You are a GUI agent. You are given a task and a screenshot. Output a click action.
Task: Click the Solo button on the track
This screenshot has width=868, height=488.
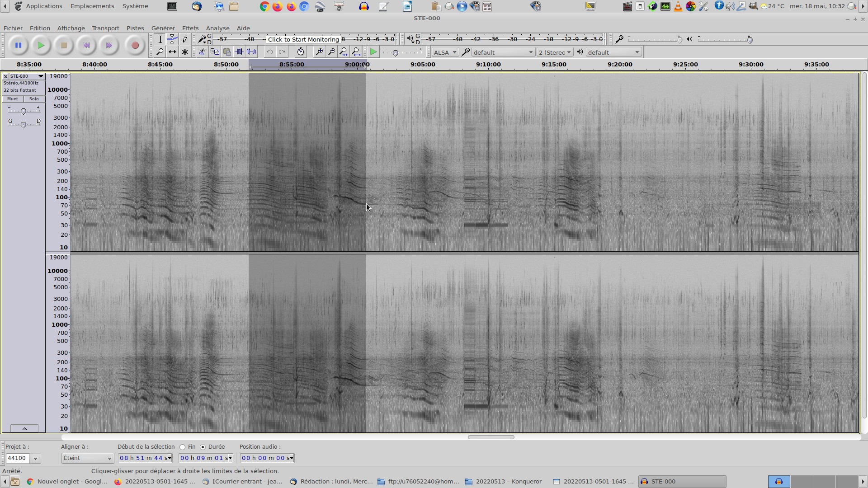(34, 99)
